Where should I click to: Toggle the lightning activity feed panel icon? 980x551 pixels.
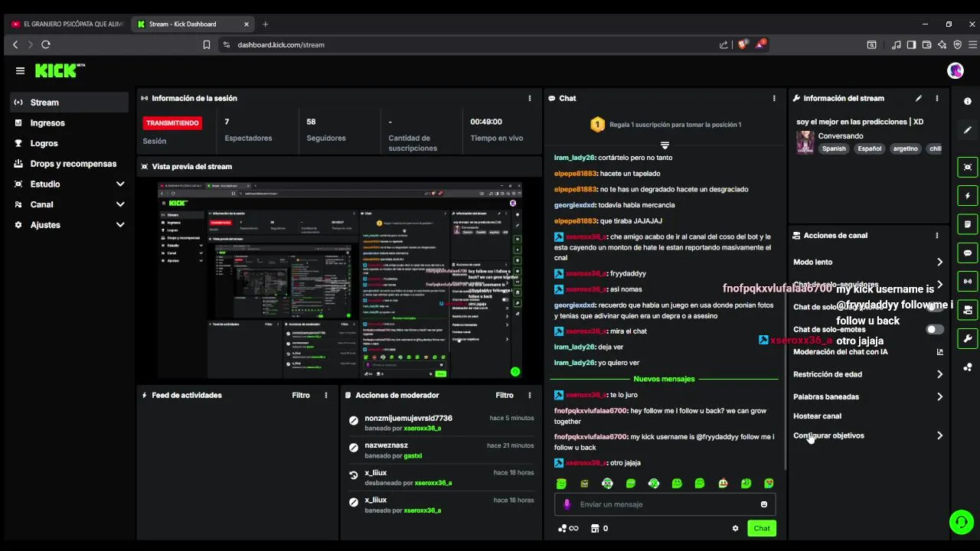point(968,196)
